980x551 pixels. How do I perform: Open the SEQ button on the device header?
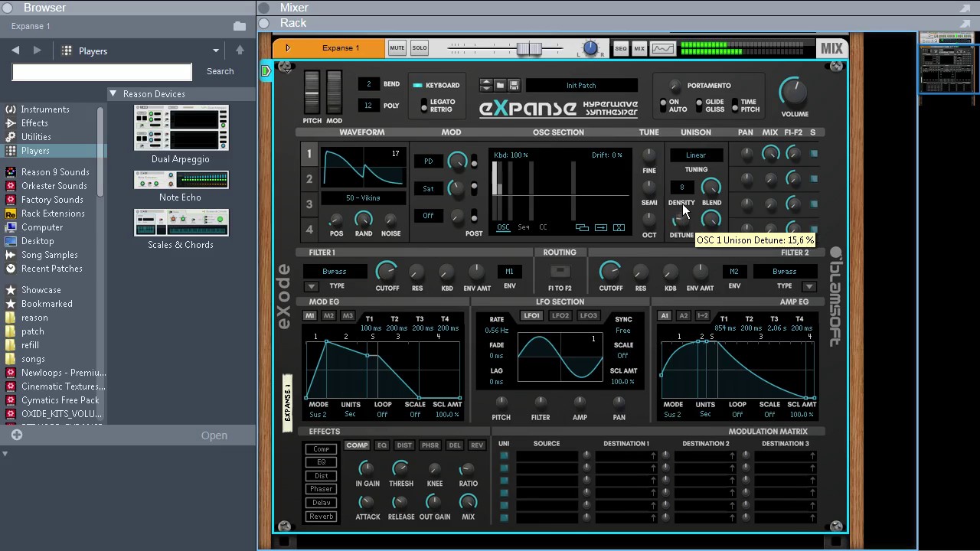point(620,48)
